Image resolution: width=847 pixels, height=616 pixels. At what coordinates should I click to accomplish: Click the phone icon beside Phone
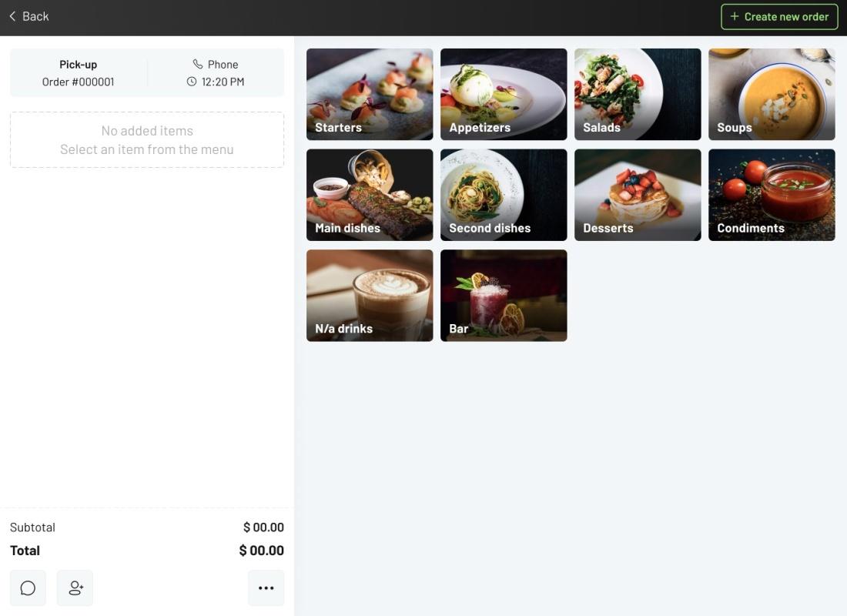pyautogui.click(x=198, y=65)
